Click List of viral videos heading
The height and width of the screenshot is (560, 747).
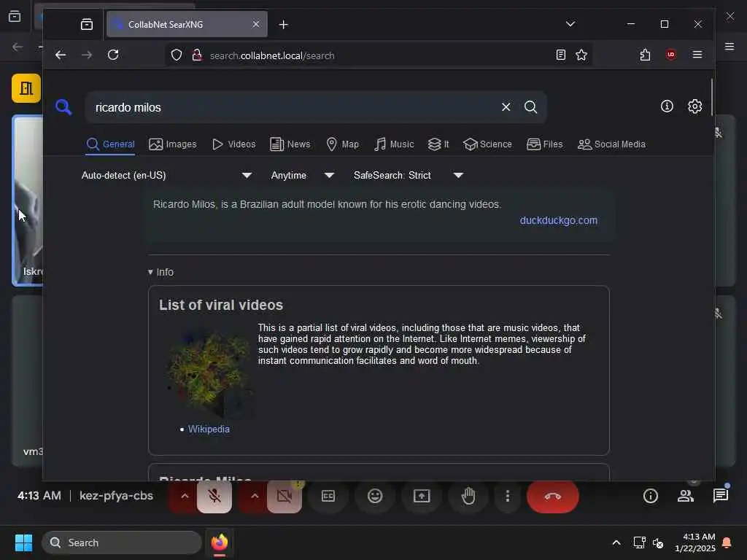pyautogui.click(x=221, y=305)
